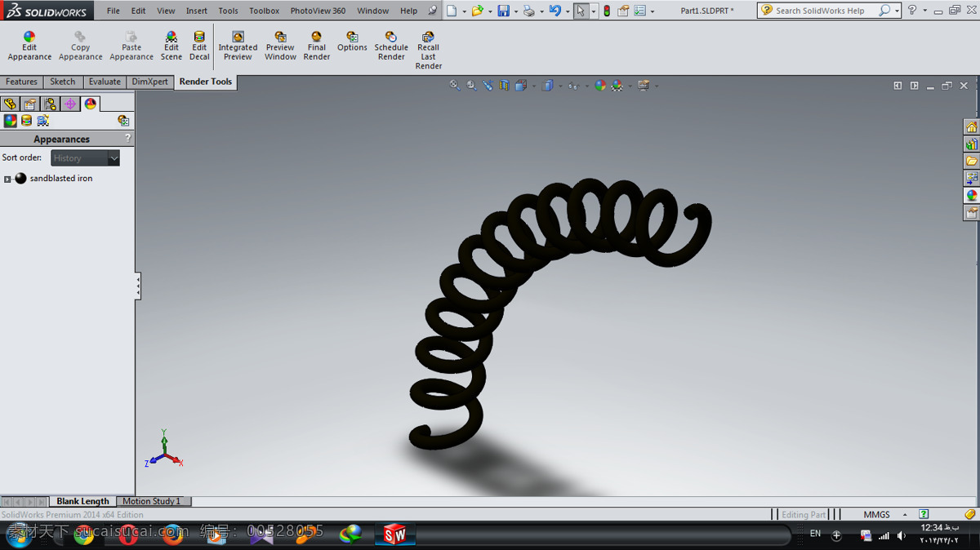This screenshot has height=550, width=980.
Task: Start the Integrated Preview
Action: coord(238,47)
